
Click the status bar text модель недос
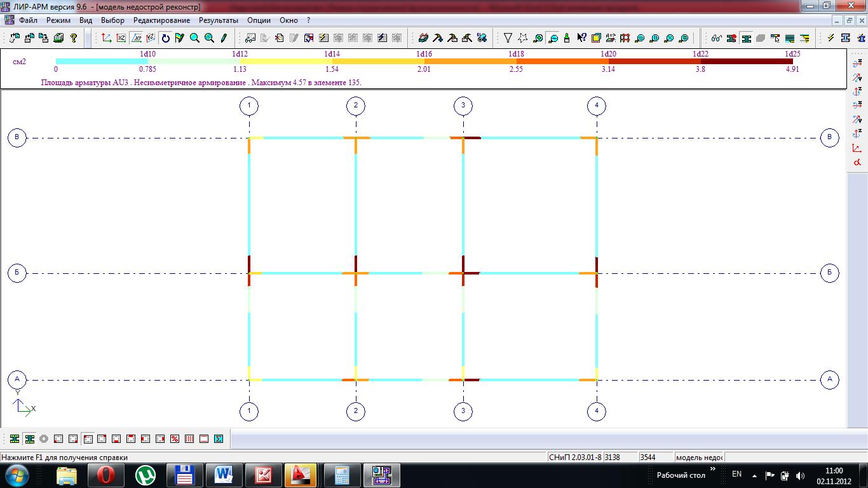pyautogui.click(x=699, y=457)
